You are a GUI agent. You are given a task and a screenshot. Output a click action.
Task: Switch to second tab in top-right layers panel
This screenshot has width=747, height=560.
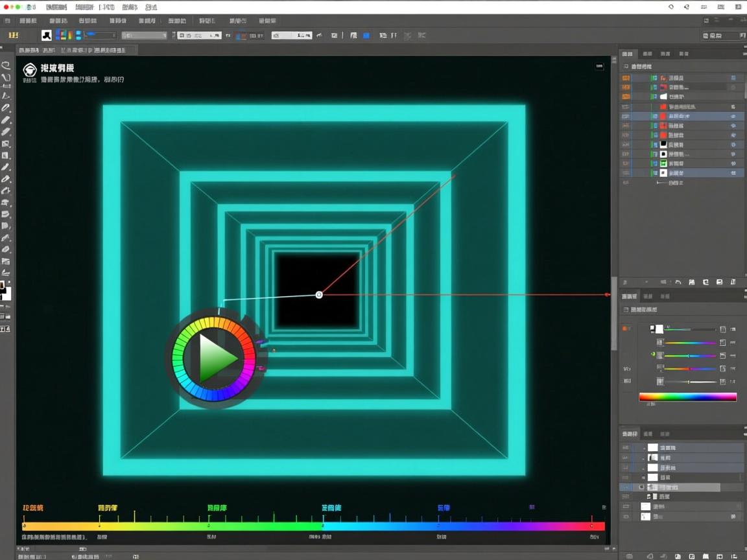coord(646,54)
